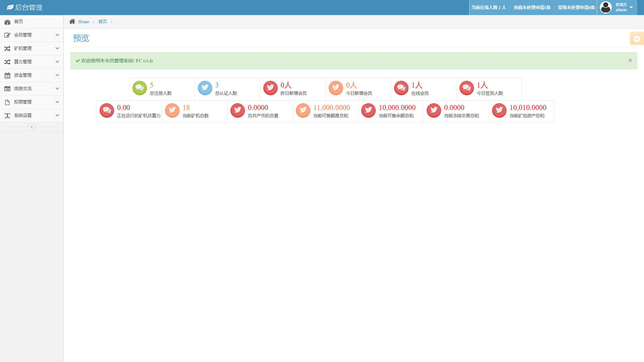Click the 首页 breadcrumb link
This screenshot has width=644, height=362.
click(103, 21)
